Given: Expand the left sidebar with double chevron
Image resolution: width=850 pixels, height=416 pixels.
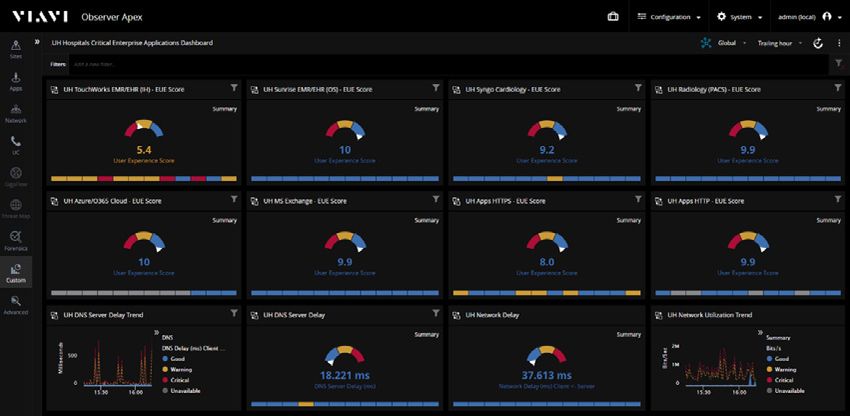Looking at the screenshot, I should coord(37,42).
